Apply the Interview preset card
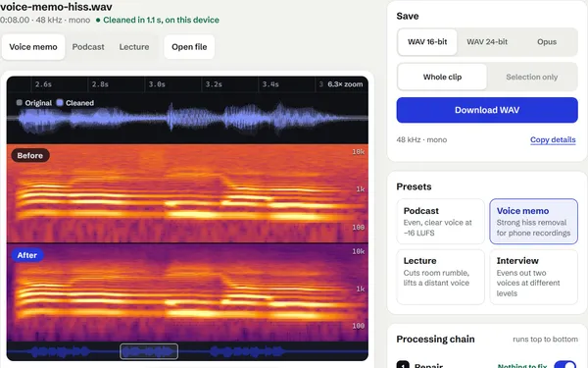The width and height of the screenshot is (588, 368). (533, 277)
